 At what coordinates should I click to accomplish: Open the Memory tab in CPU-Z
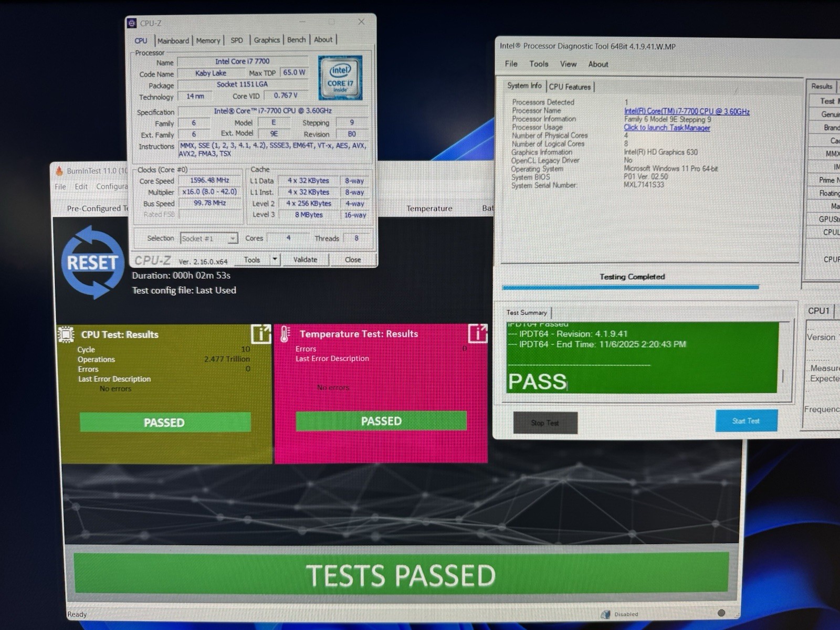click(x=208, y=40)
